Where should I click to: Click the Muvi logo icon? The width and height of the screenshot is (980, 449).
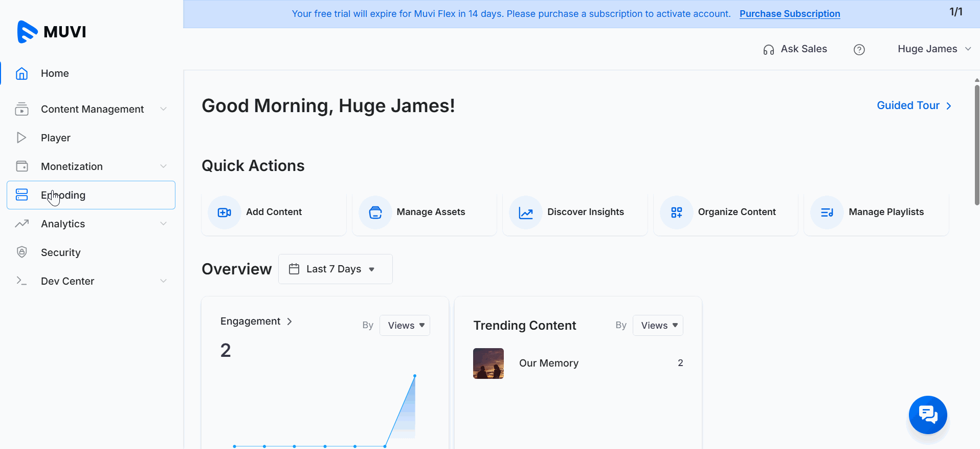click(x=27, y=32)
